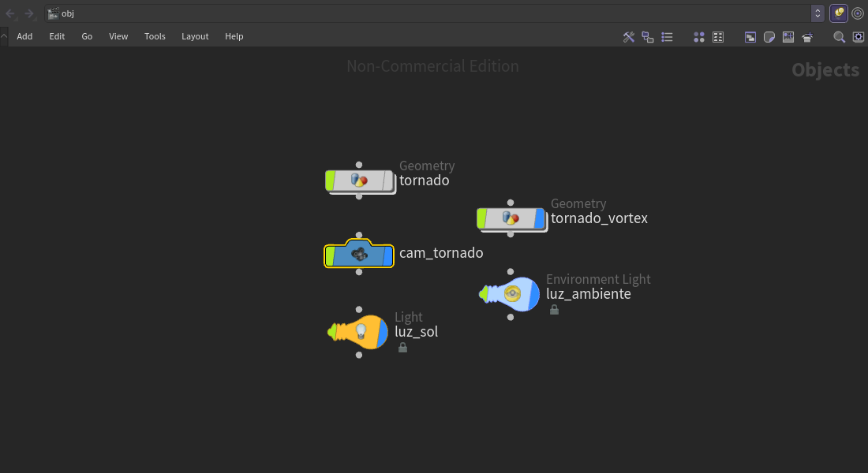Create a sticky note with the note icon
The image size is (868, 473).
click(769, 37)
